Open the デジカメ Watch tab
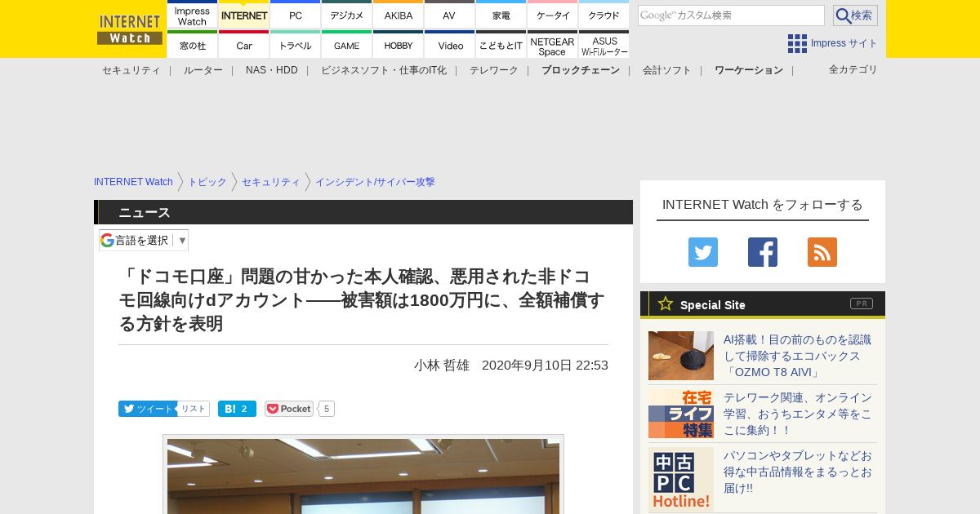The image size is (980, 514). click(347, 15)
